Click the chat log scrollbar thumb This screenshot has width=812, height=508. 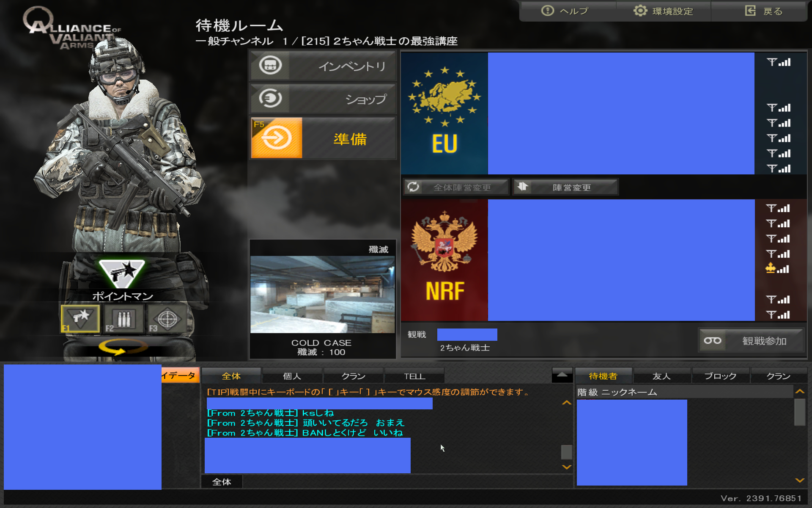566,452
